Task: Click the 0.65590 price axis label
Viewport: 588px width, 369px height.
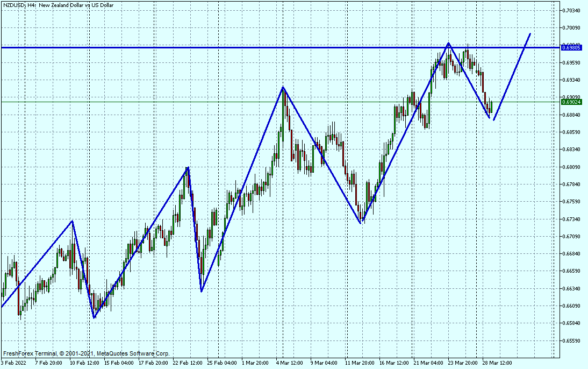Action: (x=571, y=341)
